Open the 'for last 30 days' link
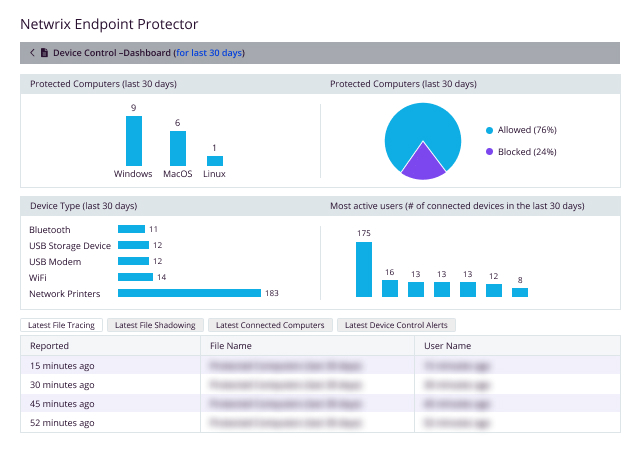640x450 pixels. (x=209, y=53)
